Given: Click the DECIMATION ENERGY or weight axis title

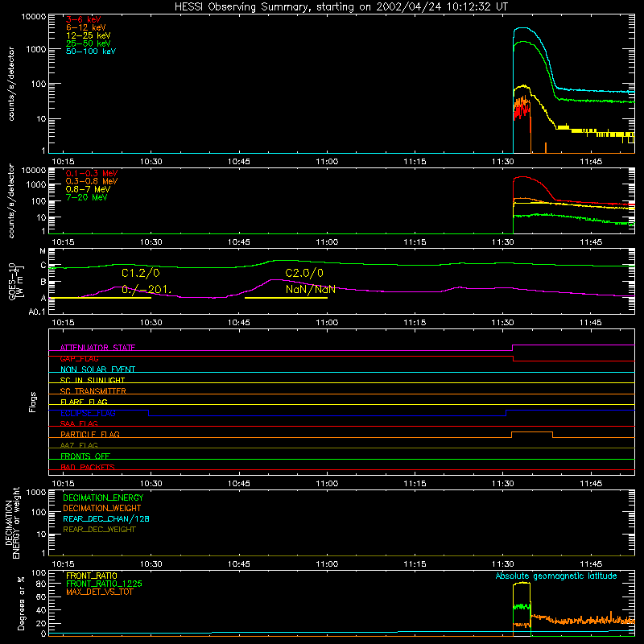Looking at the screenshot, I should pyautogui.click(x=13, y=522).
